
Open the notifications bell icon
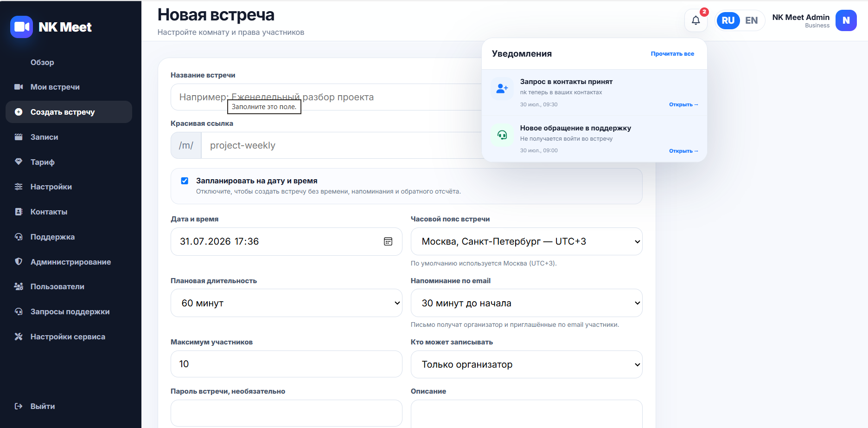pos(696,20)
